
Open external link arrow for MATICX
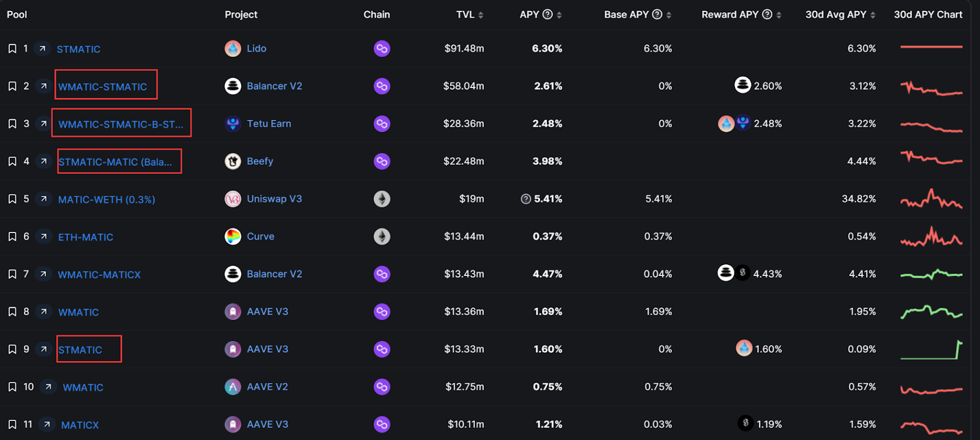tap(47, 424)
